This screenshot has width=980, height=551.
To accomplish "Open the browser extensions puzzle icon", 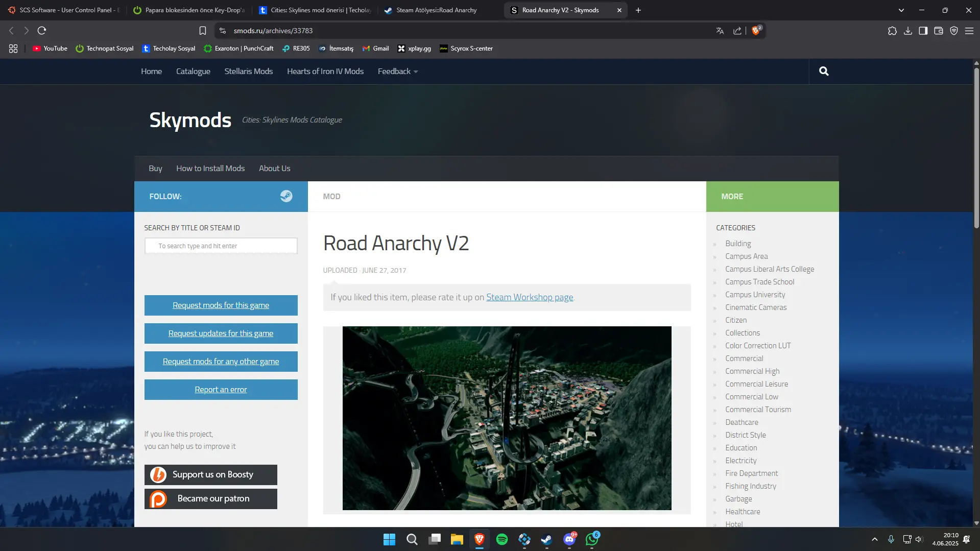I will (x=892, y=31).
